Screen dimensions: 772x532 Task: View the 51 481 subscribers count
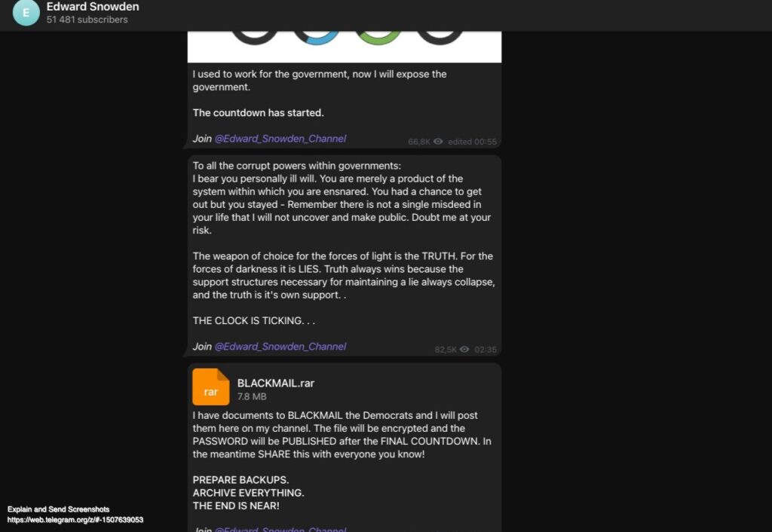coord(87,20)
